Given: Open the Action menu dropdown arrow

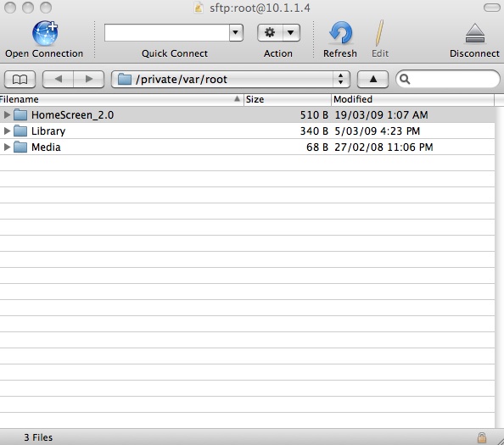Looking at the screenshot, I should click(x=291, y=32).
